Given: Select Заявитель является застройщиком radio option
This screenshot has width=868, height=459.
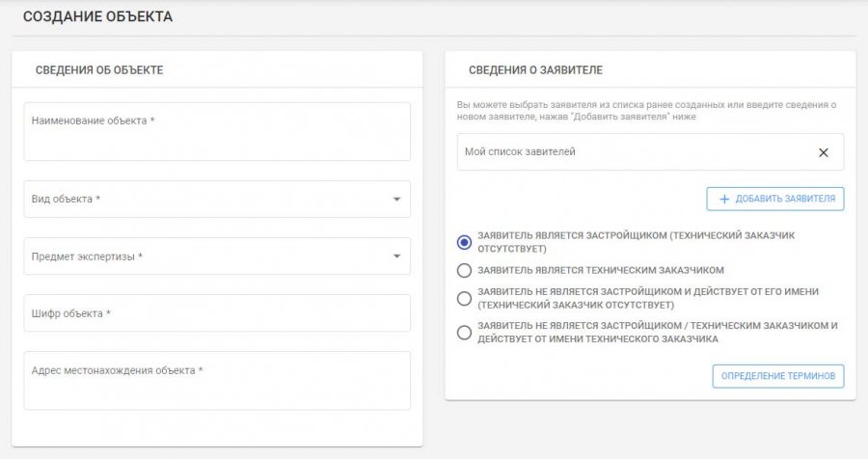Looking at the screenshot, I should pyautogui.click(x=464, y=241).
